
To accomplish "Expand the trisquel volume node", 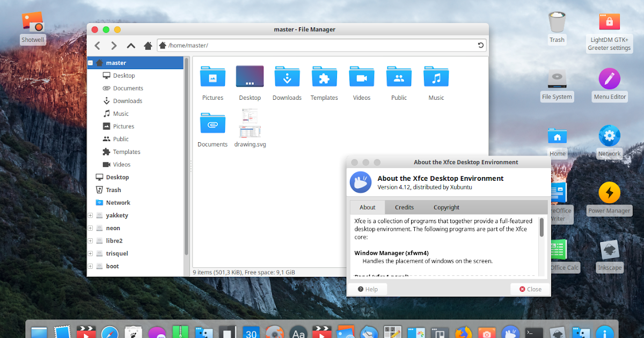I will 90,253.
